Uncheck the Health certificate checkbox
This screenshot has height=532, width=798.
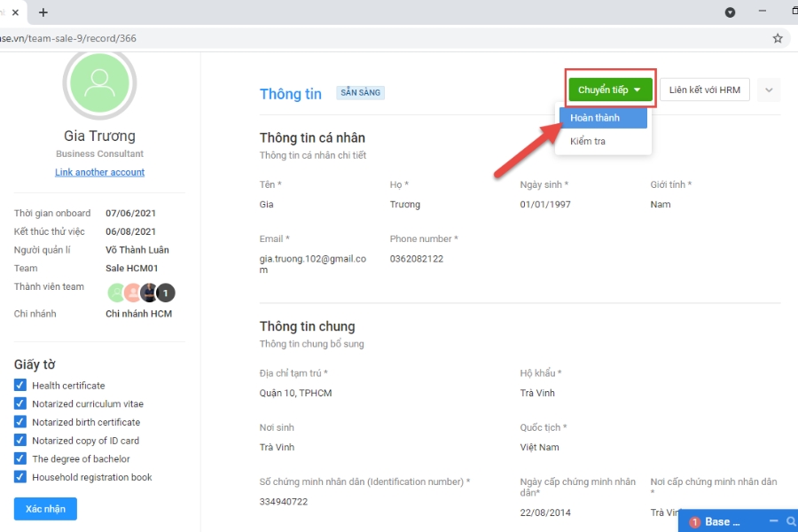(x=20, y=386)
